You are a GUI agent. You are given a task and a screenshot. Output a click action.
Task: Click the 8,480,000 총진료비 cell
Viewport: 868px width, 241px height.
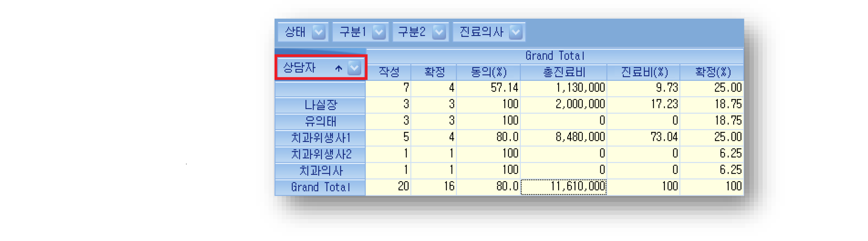[564, 138]
